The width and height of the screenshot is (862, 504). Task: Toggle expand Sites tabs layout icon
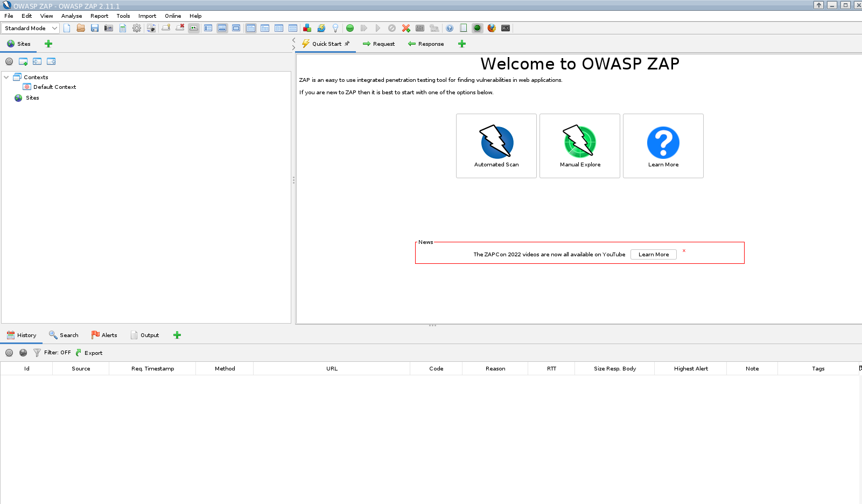coord(208,28)
